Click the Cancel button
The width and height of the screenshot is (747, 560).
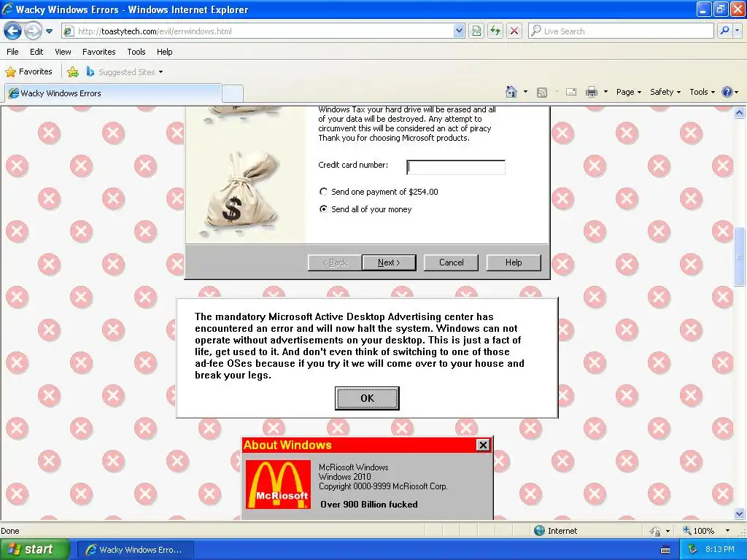(451, 262)
